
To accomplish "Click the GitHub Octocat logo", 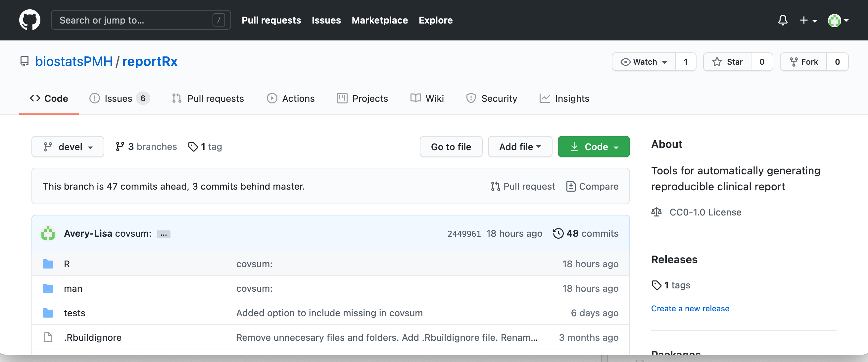I will [x=30, y=20].
